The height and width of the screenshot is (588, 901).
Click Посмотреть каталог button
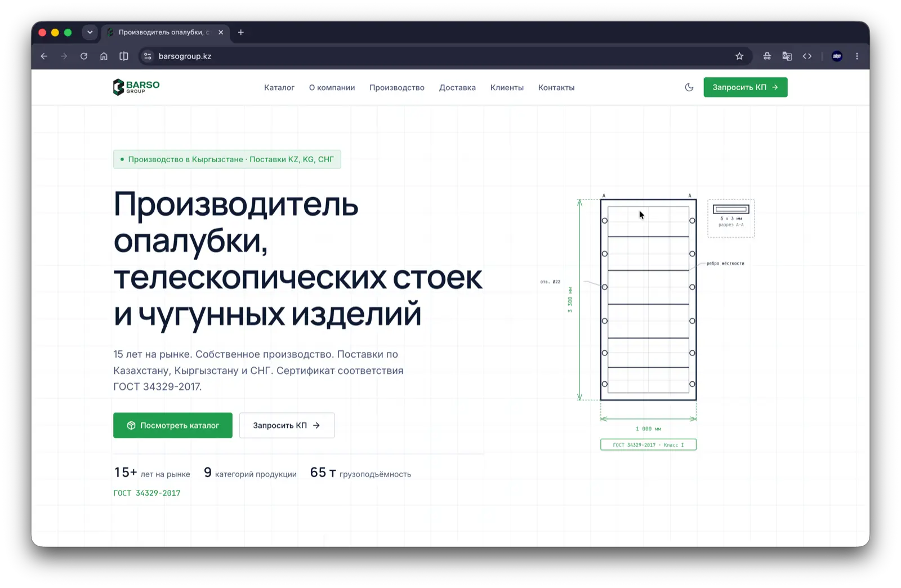173,426
